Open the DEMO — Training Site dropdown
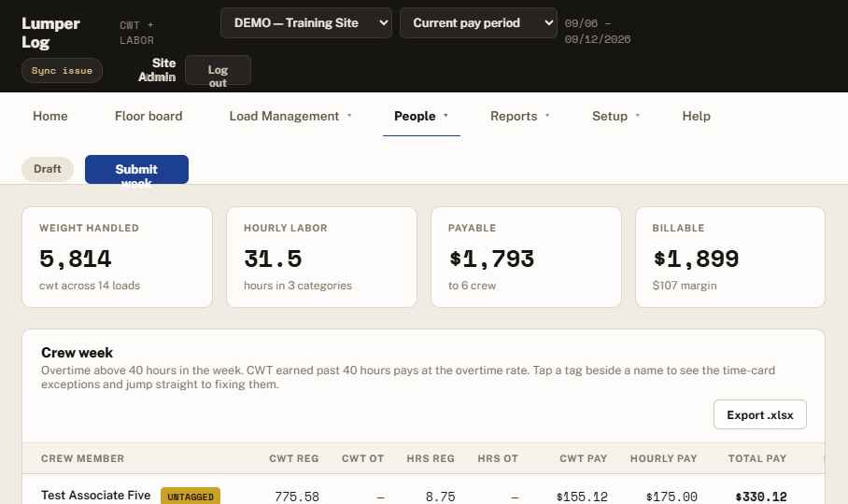Image resolution: width=848 pixels, height=504 pixels. (x=306, y=22)
